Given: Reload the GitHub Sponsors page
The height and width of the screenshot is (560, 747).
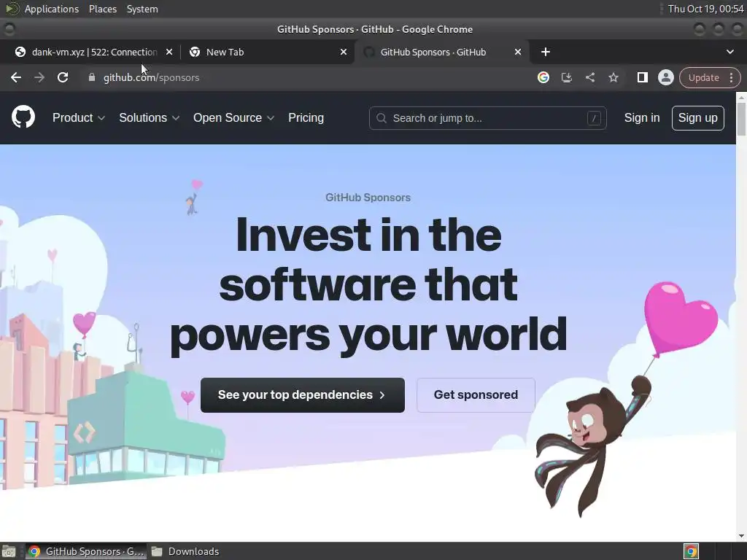Looking at the screenshot, I should pyautogui.click(x=63, y=77).
